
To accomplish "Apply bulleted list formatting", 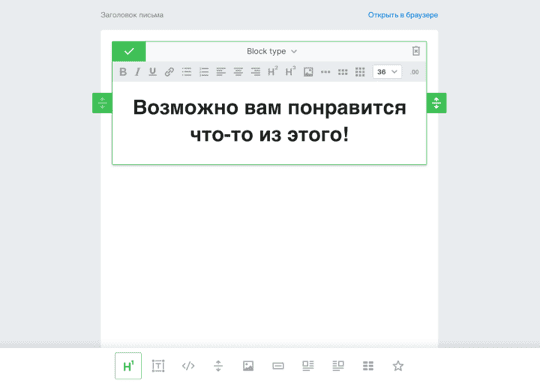I will coord(187,72).
